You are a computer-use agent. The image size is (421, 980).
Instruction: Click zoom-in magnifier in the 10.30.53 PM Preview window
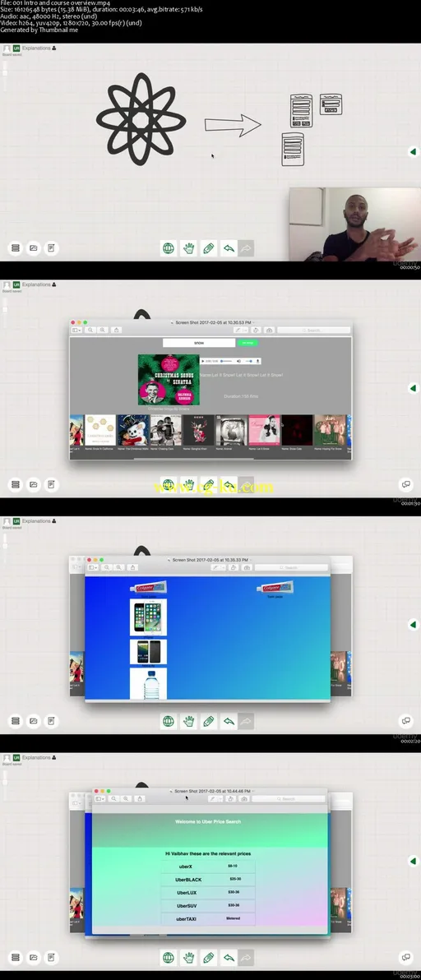(x=103, y=330)
